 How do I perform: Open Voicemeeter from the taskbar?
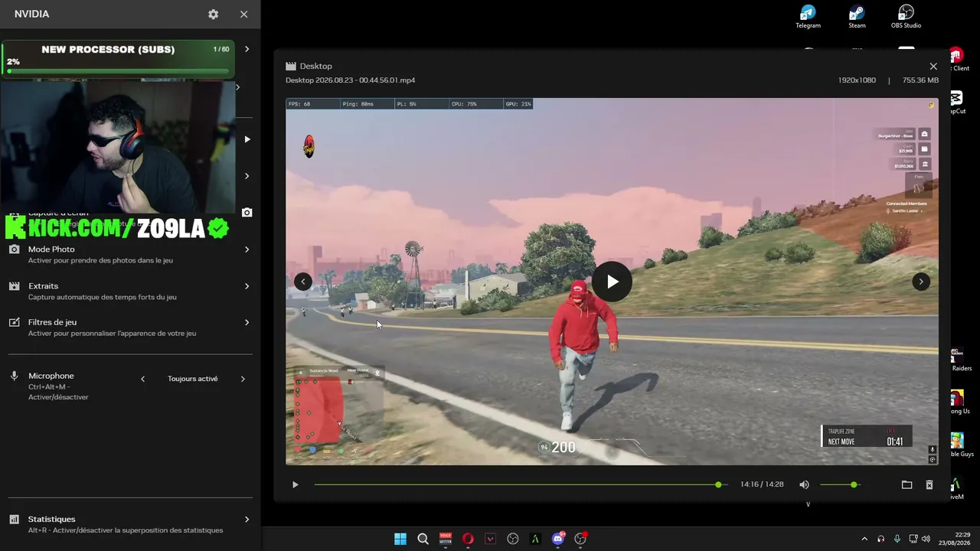(x=446, y=539)
